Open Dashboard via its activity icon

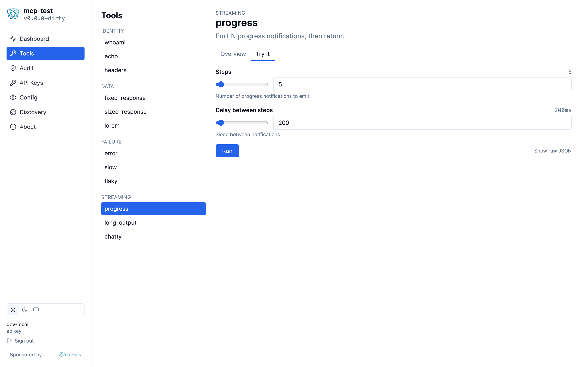pyautogui.click(x=13, y=39)
